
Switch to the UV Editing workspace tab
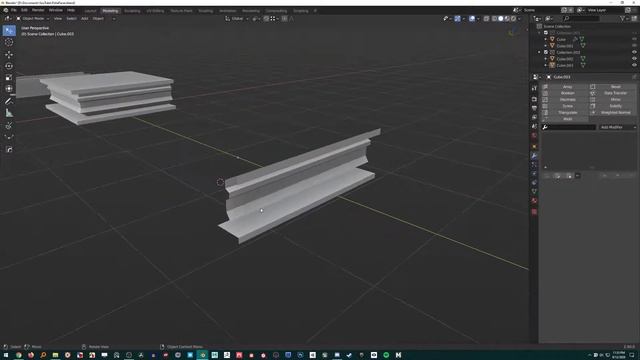155,11
